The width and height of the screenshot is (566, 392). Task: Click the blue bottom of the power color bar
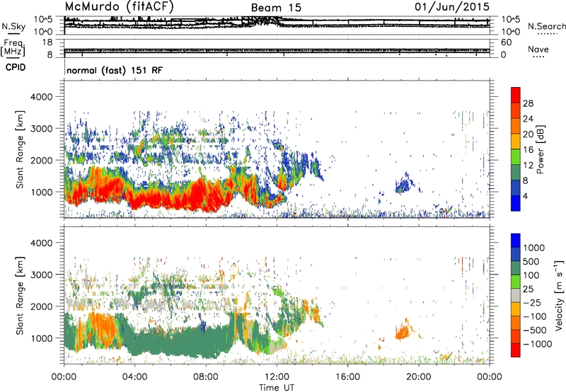pyautogui.click(x=516, y=203)
